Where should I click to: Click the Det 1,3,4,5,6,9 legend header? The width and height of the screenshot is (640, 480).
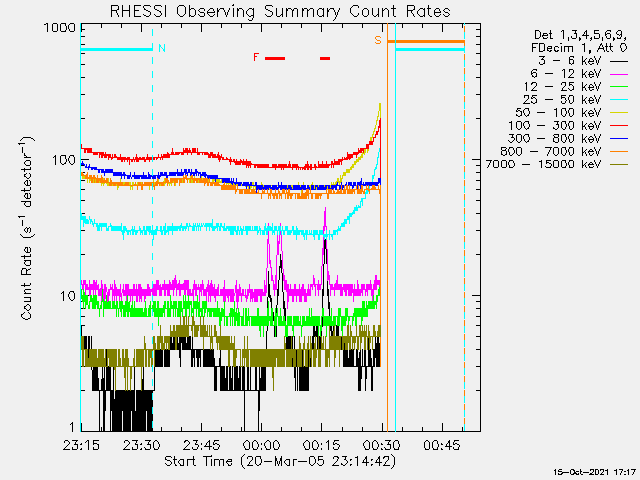coord(580,35)
